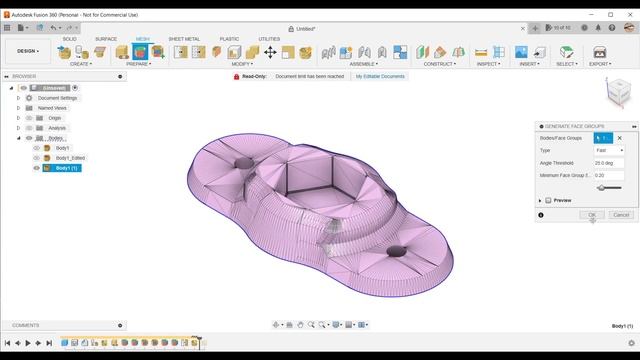Expand Document Settings in browser
This screenshot has width=640, height=360.
(x=18, y=98)
